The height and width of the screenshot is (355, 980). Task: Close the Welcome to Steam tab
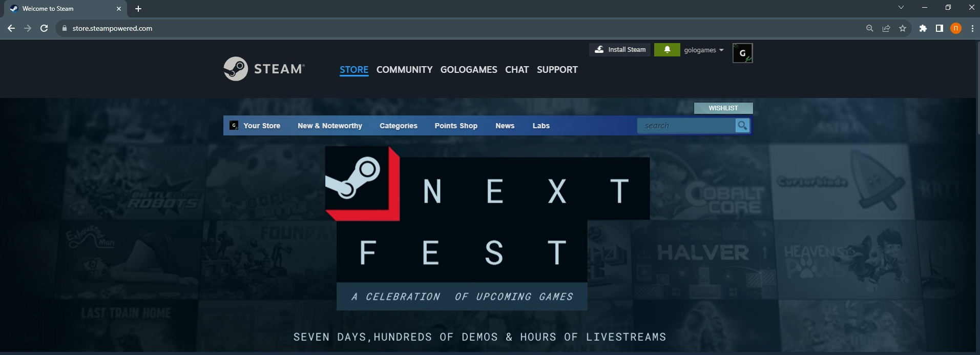(119, 9)
